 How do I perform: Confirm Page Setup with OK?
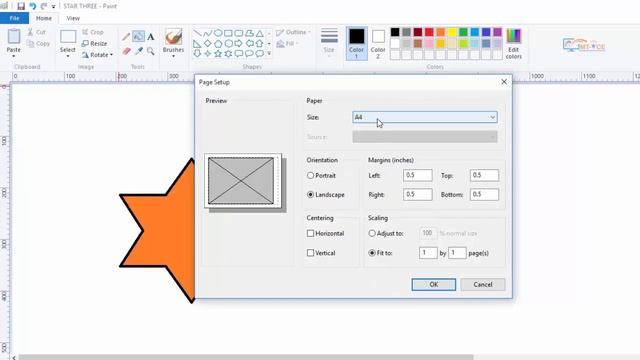tap(433, 284)
